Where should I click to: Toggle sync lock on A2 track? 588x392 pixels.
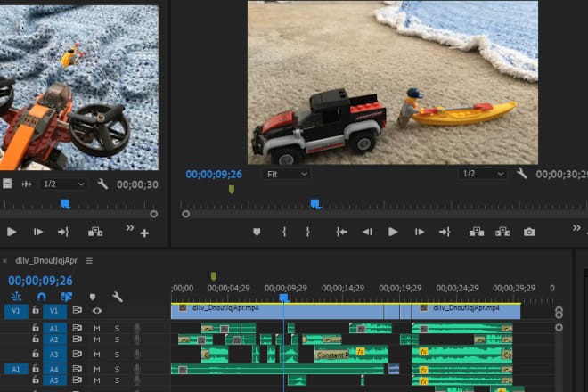pyautogui.click(x=78, y=339)
